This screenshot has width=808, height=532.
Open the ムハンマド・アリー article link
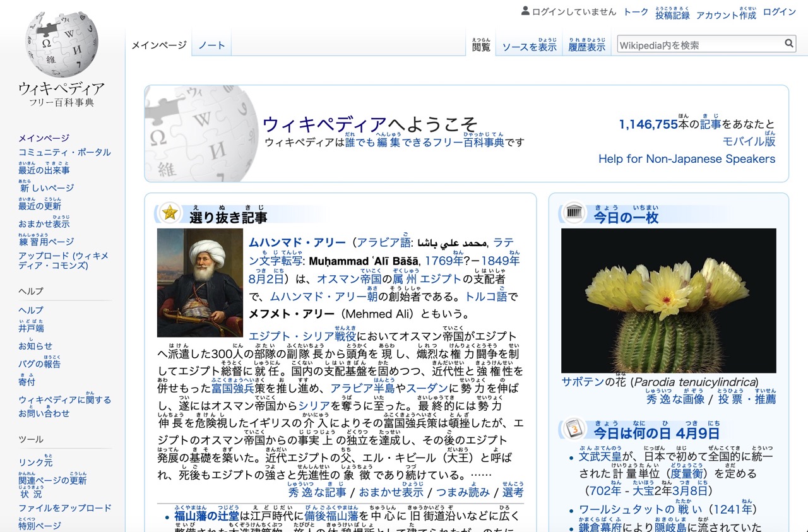pyautogui.click(x=297, y=242)
